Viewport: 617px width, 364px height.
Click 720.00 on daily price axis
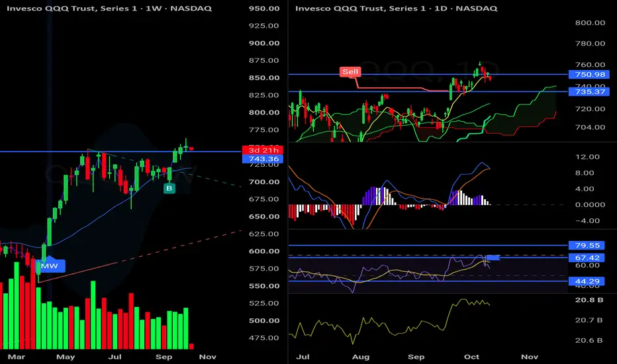click(590, 109)
